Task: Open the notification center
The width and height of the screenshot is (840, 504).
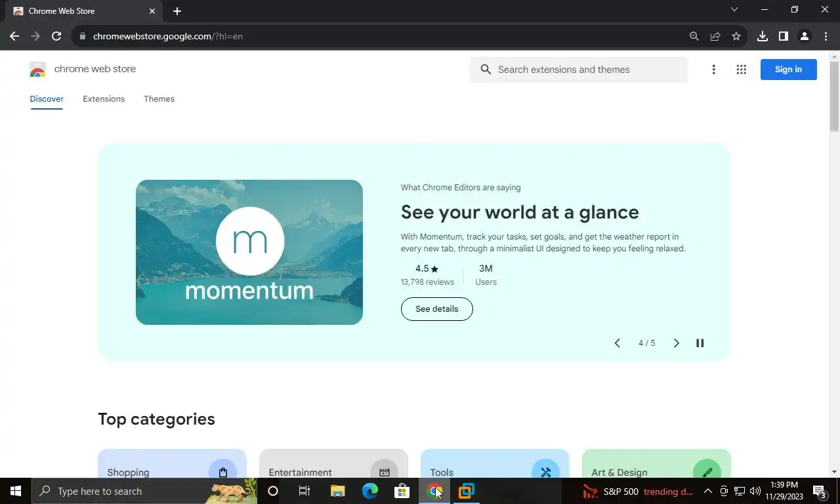Action: [820, 491]
